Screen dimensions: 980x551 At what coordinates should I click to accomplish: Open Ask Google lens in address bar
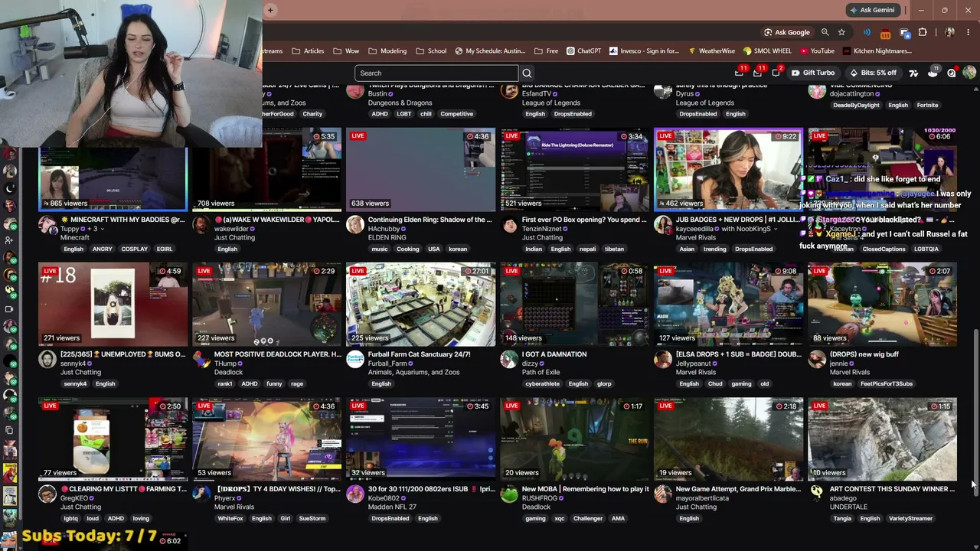[x=787, y=32]
